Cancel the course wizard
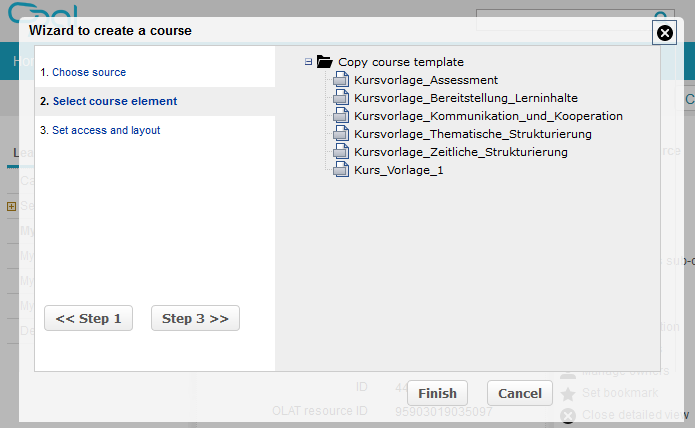This screenshot has width=695, height=428. pos(519,393)
